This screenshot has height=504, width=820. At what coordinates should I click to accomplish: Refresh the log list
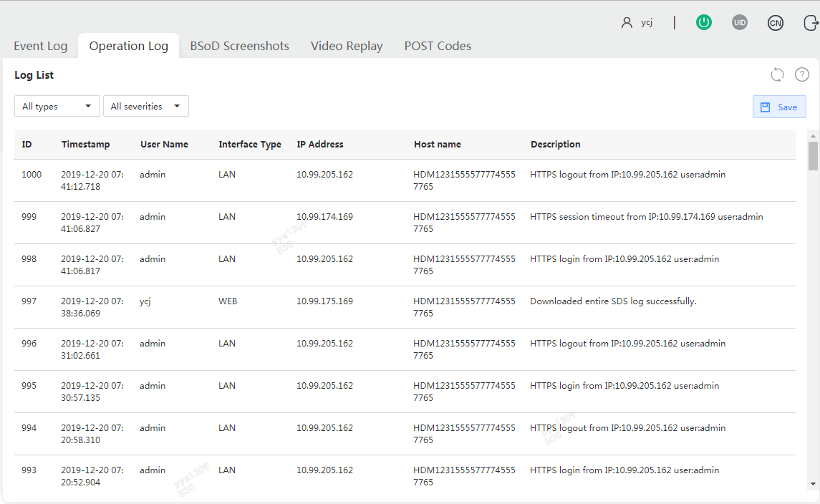pos(777,74)
